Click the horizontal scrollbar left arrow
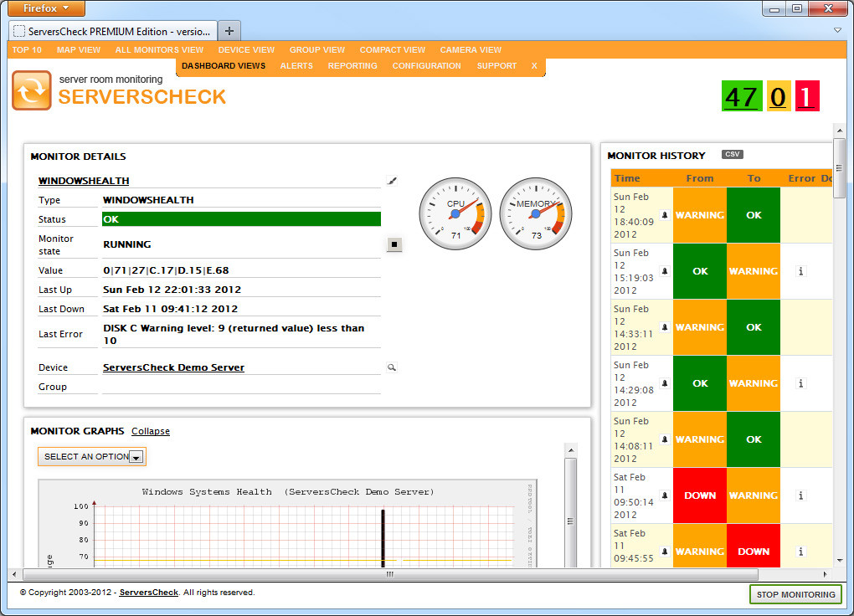The height and width of the screenshot is (616, 854). coord(14,574)
